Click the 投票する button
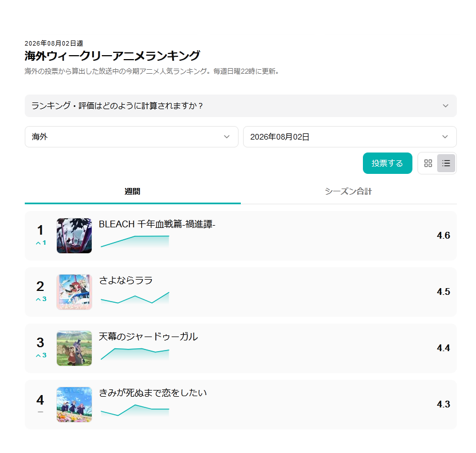This screenshot has height=453, width=476. click(x=387, y=163)
